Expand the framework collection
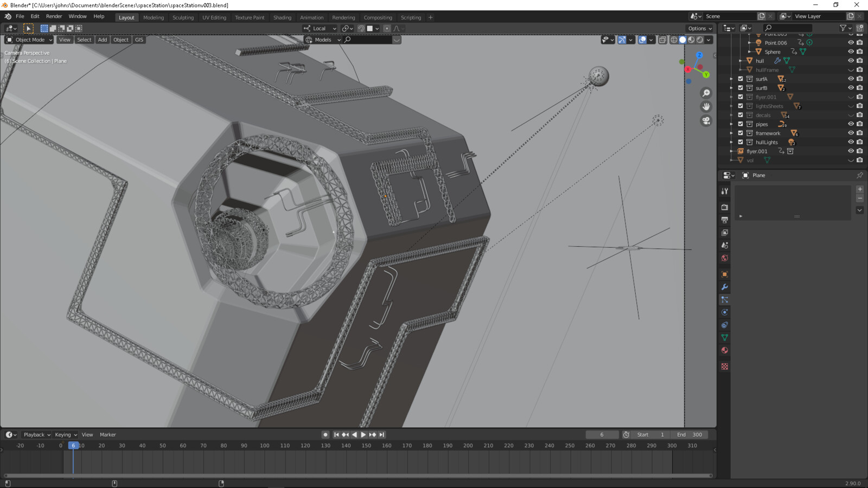This screenshot has width=868, height=488. coord(731,133)
